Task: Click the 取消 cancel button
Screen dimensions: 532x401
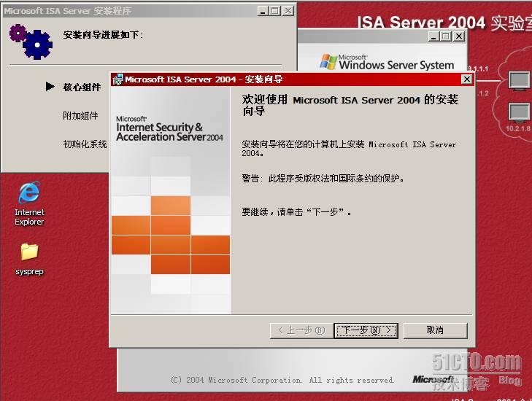Action: coord(435,330)
